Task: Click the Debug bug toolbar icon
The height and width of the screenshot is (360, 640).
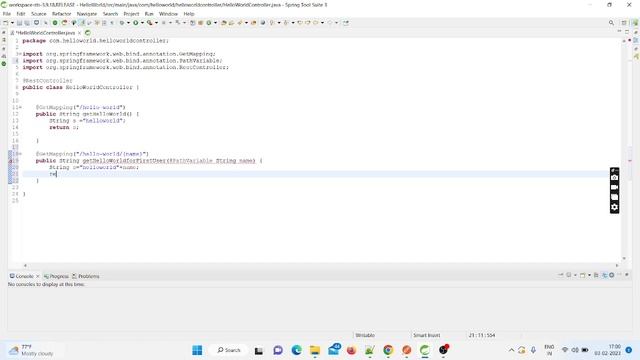Action: [121, 23]
